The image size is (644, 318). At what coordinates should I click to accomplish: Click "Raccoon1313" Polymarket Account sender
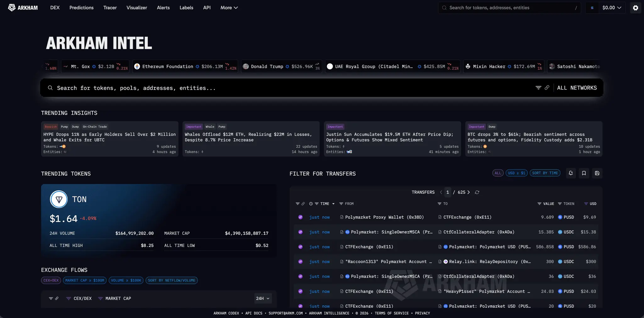[x=389, y=261]
